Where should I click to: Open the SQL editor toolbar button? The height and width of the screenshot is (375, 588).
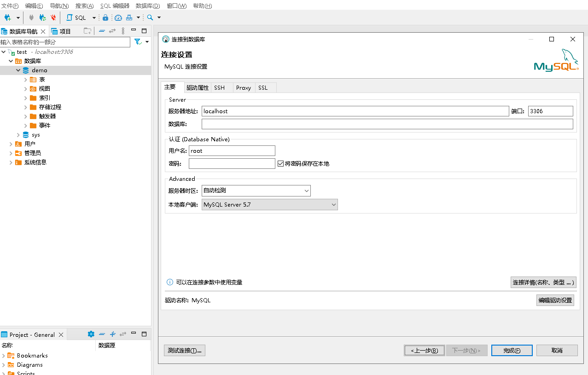[x=76, y=17]
